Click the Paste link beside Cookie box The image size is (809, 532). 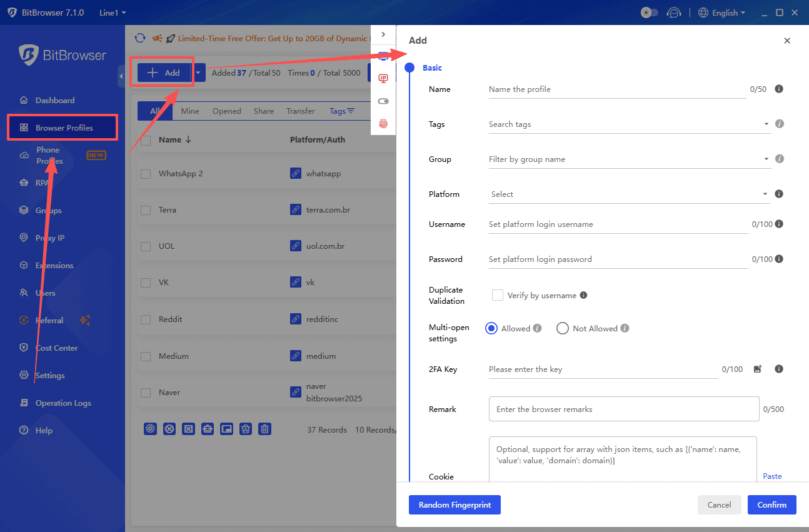[772, 476]
